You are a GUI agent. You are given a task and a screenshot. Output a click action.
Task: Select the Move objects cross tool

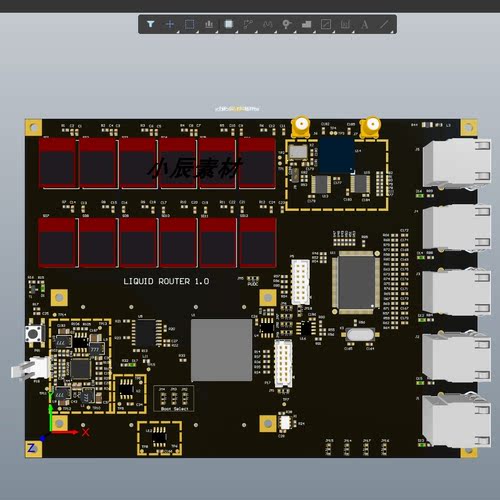click(x=170, y=24)
